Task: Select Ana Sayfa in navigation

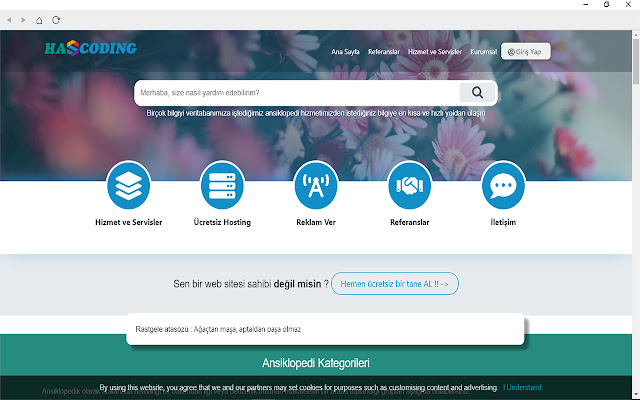Action: [345, 52]
